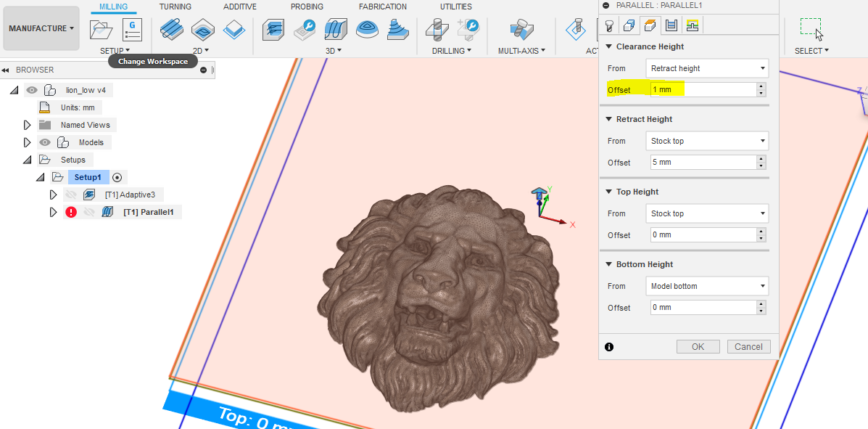Open the DRILLING dropdown menu
This screenshot has width=868, height=429.
(451, 51)
